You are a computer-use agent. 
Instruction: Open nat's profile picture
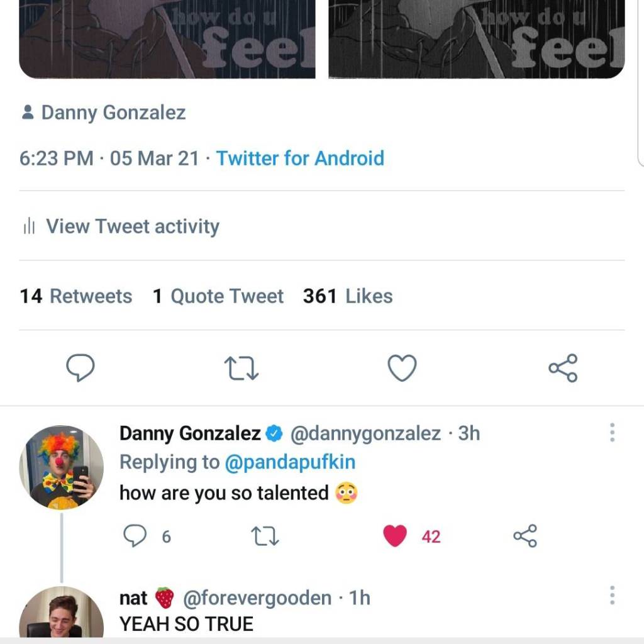62,613
